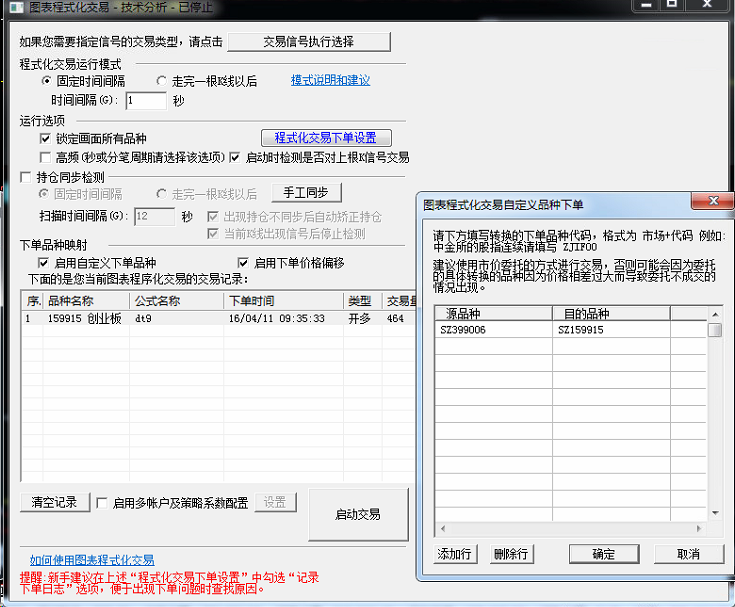This screenshot has width=735, height=607.
Task: Click 添加行 in the custom order dialog
Action: 455,554
